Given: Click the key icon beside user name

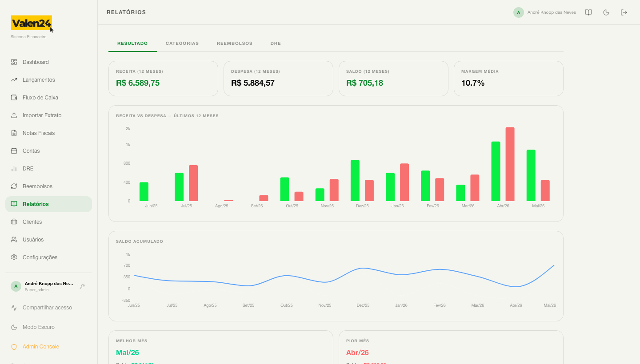Looking at the screenshot, I should 82,286.
